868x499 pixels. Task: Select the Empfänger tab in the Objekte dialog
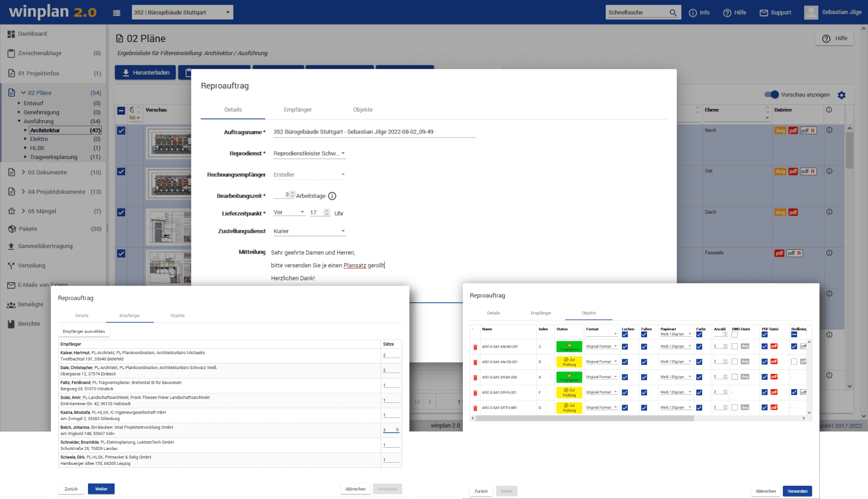click(541, 313)
